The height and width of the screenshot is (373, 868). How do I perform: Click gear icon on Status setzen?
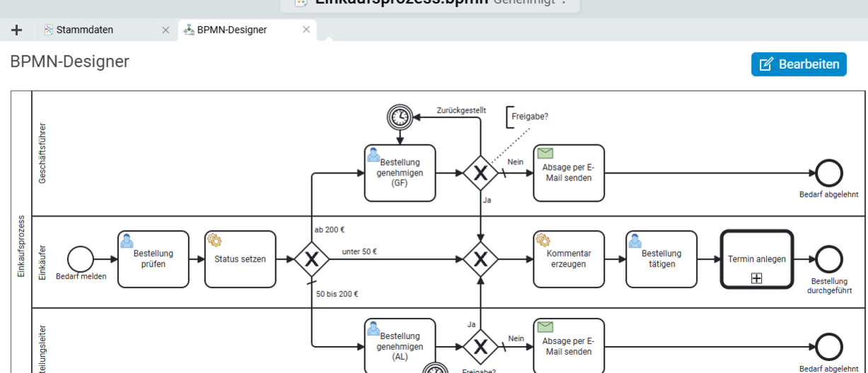click(214, 241)
